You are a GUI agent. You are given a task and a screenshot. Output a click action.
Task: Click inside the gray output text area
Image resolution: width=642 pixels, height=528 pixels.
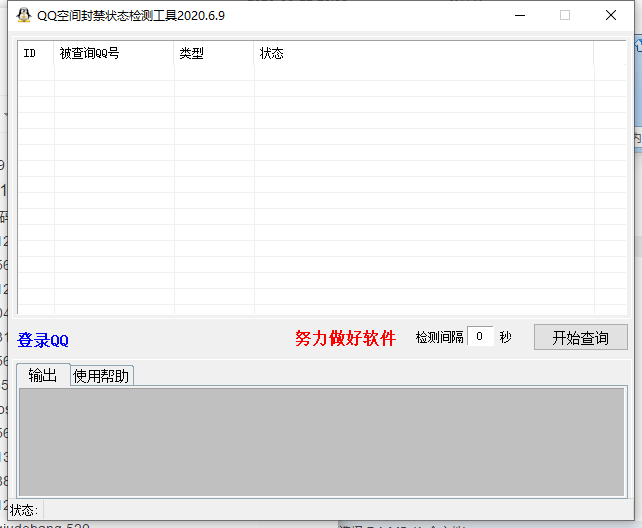click(x=321, y=442)
